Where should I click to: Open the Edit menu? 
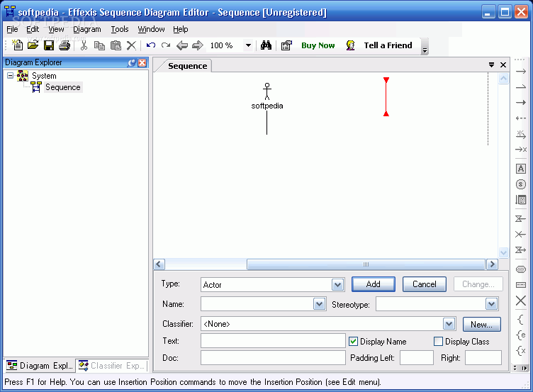pos(33,29)
